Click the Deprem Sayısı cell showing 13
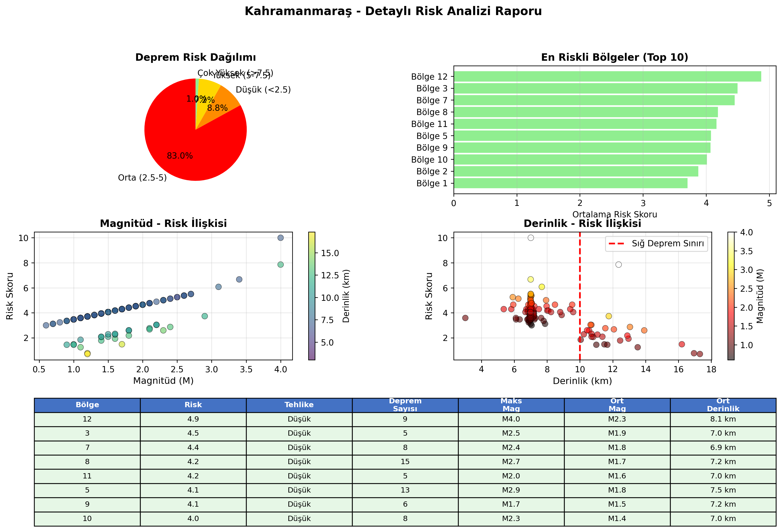782x532 pixels. click(405, 490)
